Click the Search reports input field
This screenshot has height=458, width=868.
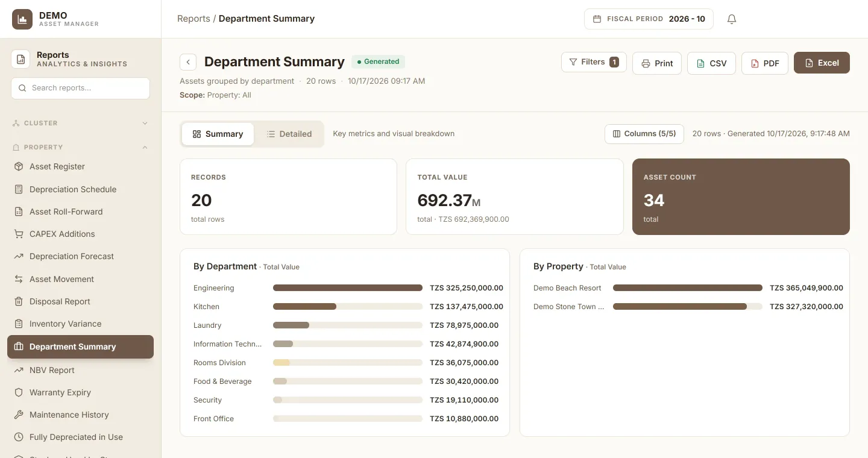point(80,88)
